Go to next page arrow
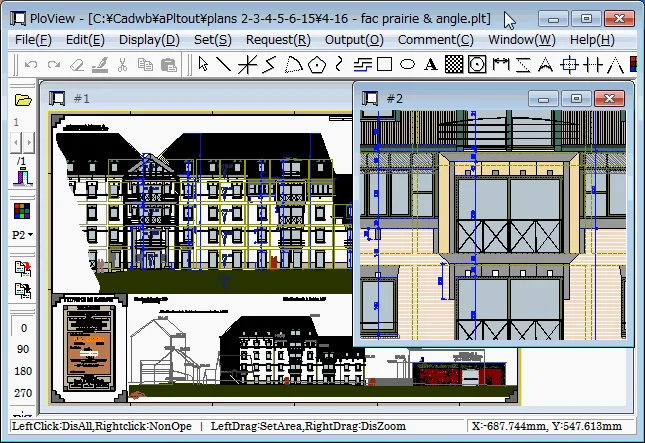 pos(29,143)
